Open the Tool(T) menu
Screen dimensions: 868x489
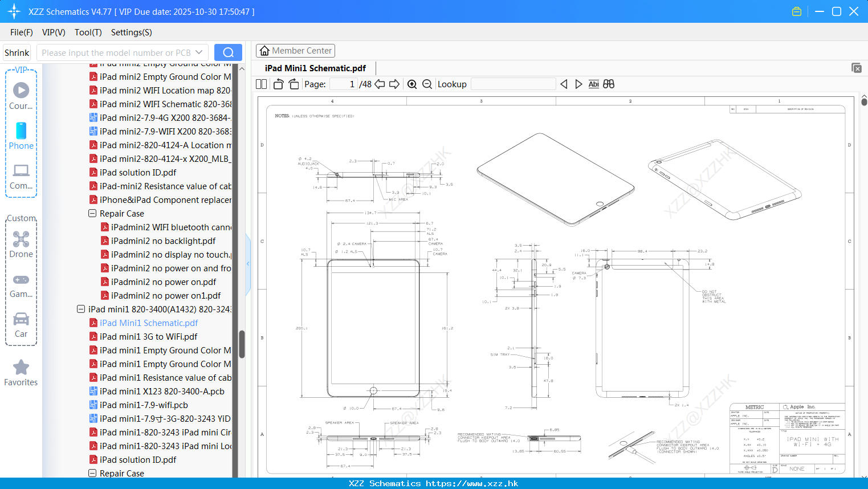[x=88, y=32]
